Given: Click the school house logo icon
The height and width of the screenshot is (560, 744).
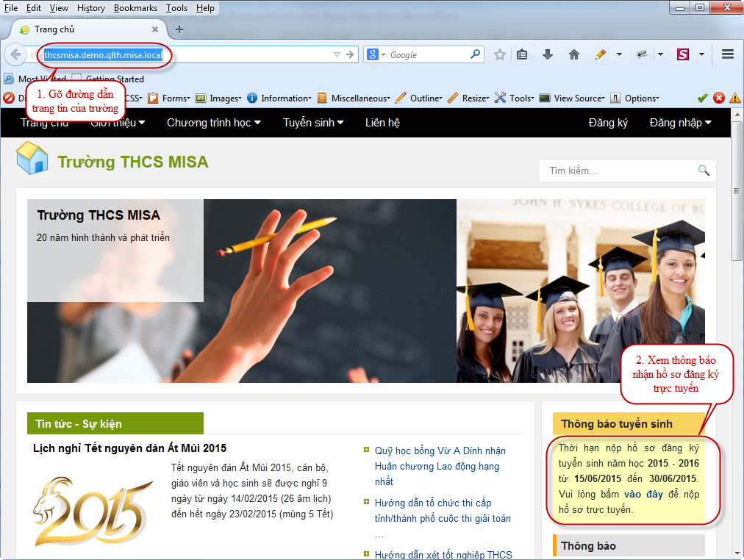Looking at the screenshot, I should [32, 158].
